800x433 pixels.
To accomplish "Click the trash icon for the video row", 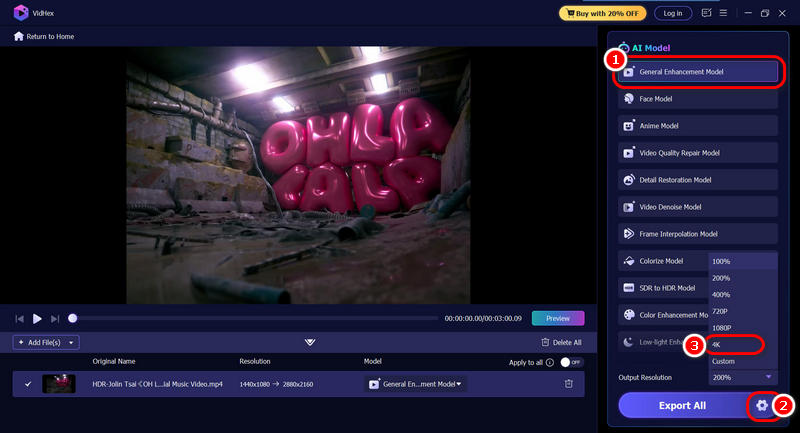I will pyautogui.click(x=568, y=384).
